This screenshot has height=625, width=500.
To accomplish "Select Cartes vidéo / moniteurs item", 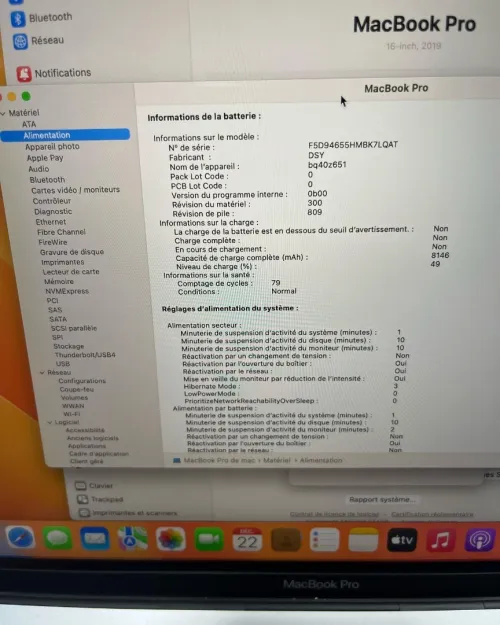I will 75,190.
